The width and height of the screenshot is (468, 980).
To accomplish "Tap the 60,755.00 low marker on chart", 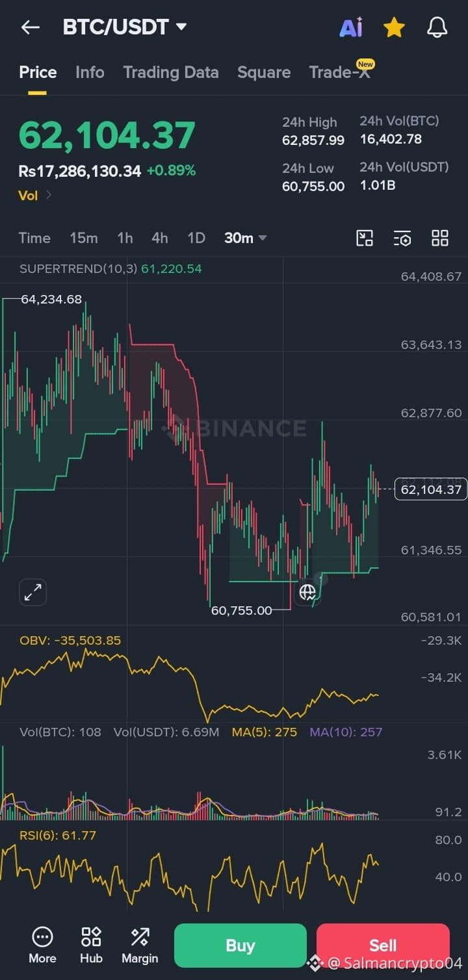I will [x=241, y=610].
